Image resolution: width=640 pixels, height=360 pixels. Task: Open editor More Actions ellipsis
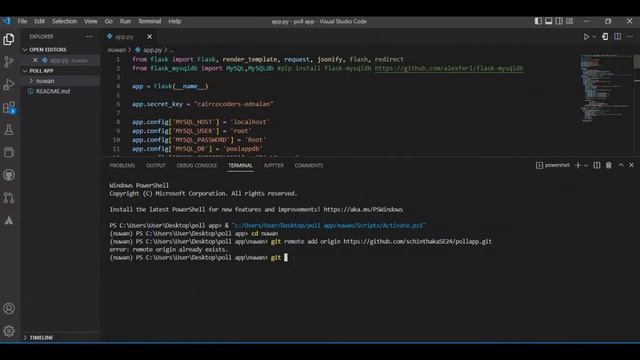point(630,37)
